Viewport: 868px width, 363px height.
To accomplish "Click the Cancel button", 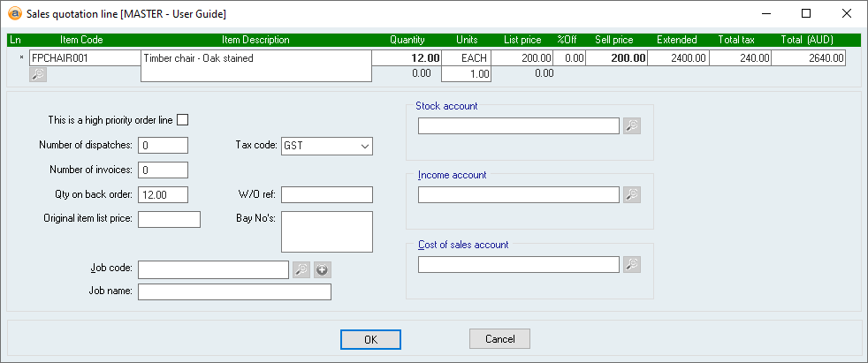I will pos(499,339).
